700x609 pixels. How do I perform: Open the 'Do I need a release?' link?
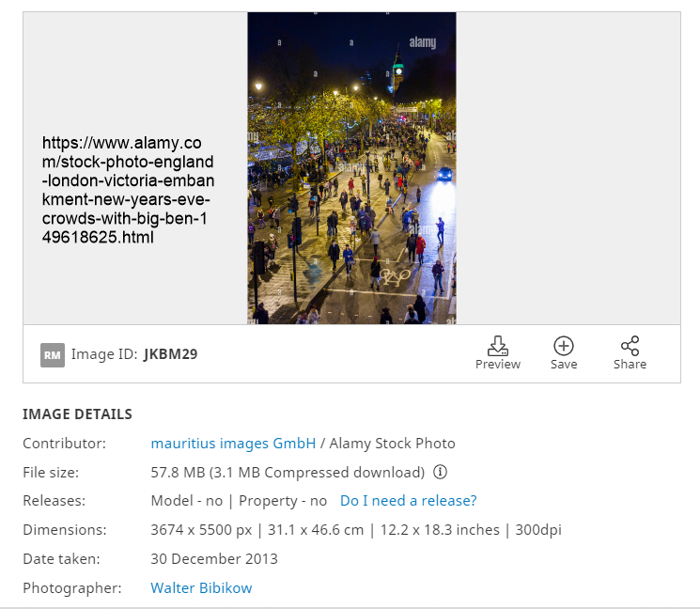[x=409, y=501]
